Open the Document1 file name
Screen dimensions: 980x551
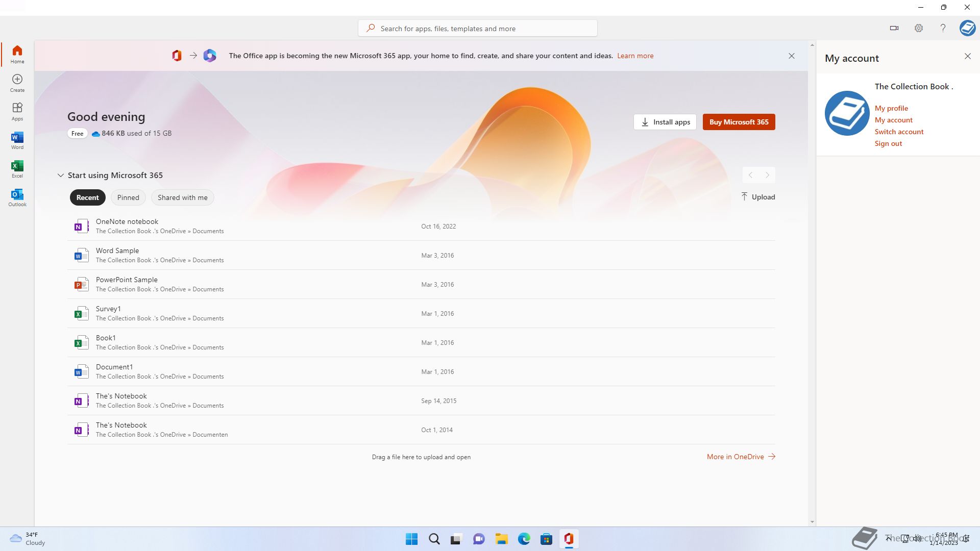click(x=114, y=367)
